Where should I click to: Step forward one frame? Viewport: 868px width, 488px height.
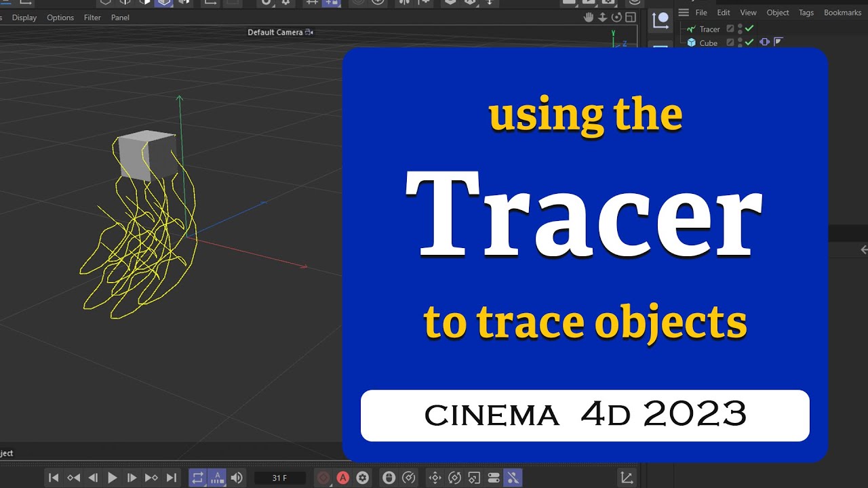click(x=132, y=478)
